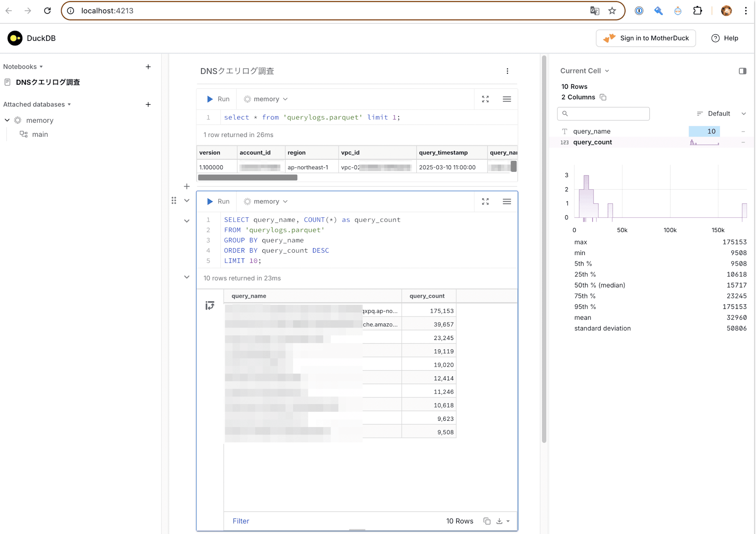Click the Sign in to MotherDuck button

(x=646, y=38)
